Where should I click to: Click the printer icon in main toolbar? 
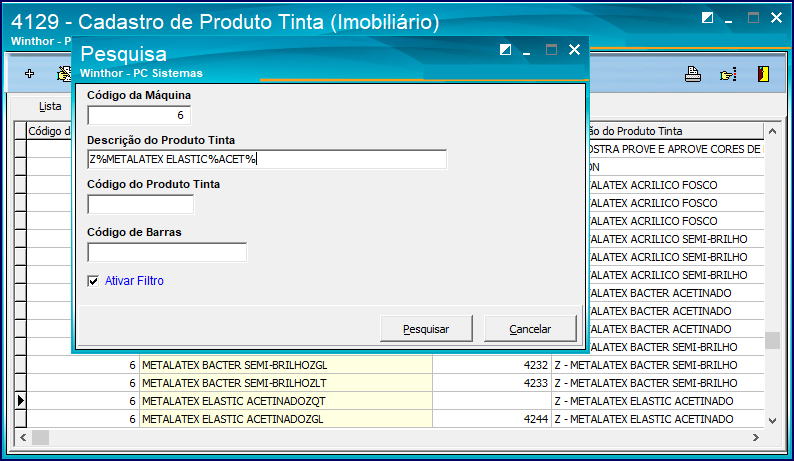pos(693,74)
